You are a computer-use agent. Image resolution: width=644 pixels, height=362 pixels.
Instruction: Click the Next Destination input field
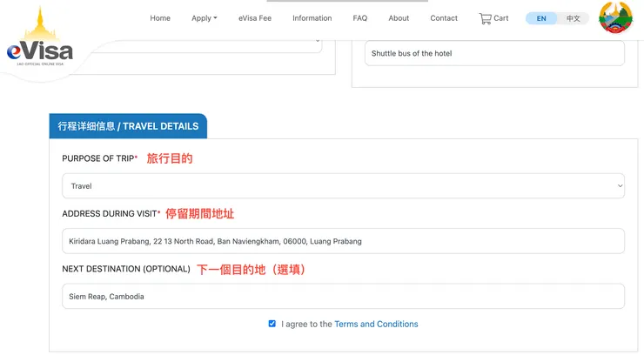(344, 296)
